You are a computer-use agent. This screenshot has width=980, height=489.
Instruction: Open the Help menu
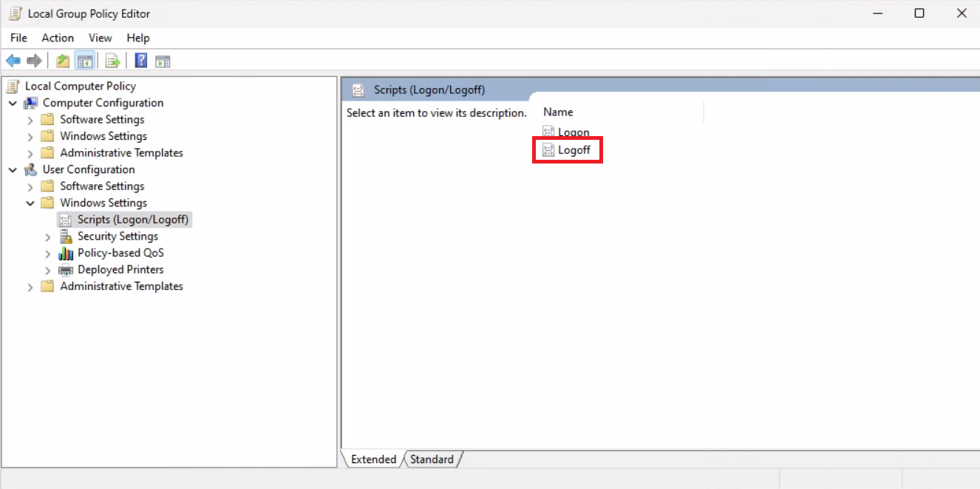[138, 38]
